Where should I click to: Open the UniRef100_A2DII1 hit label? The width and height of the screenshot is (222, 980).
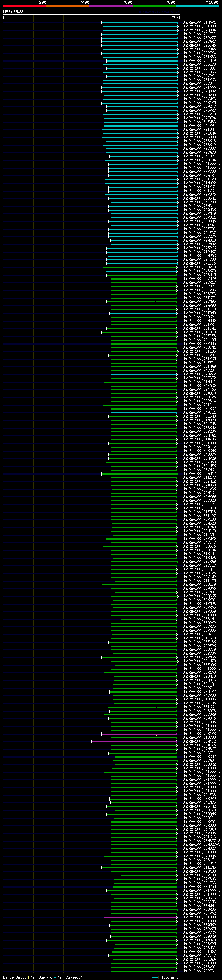click(x=199, y=818)
